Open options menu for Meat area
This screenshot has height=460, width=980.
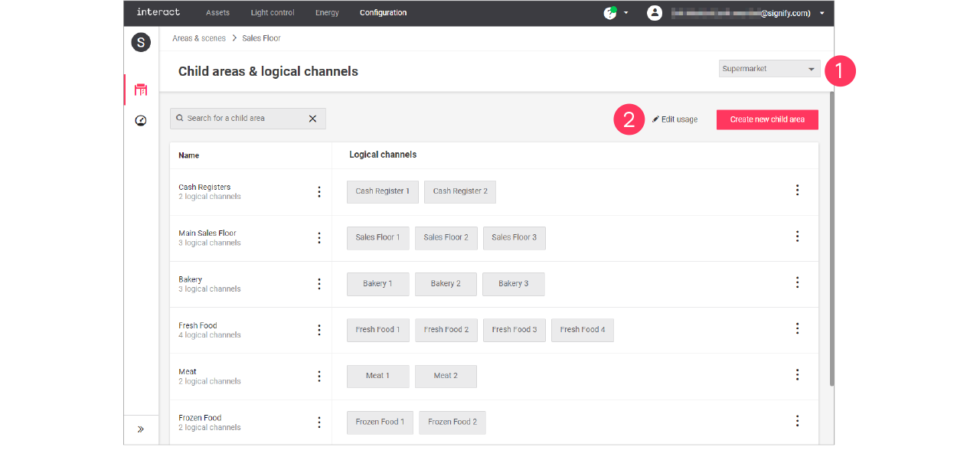[319, 376]
